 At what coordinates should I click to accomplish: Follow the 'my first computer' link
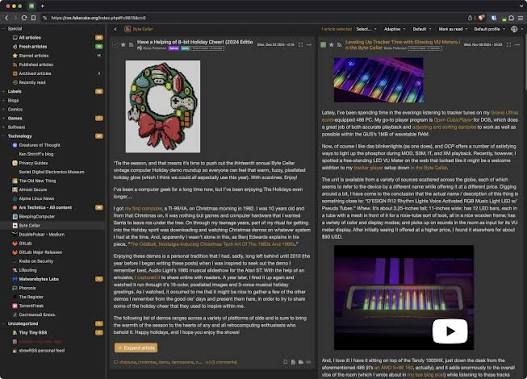click(x=144, y=208)
